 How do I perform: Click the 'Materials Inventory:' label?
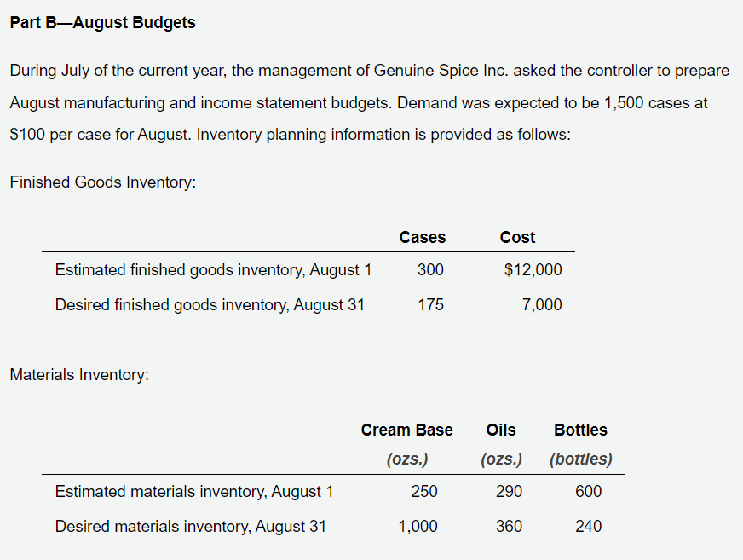(x=79, y=374)
